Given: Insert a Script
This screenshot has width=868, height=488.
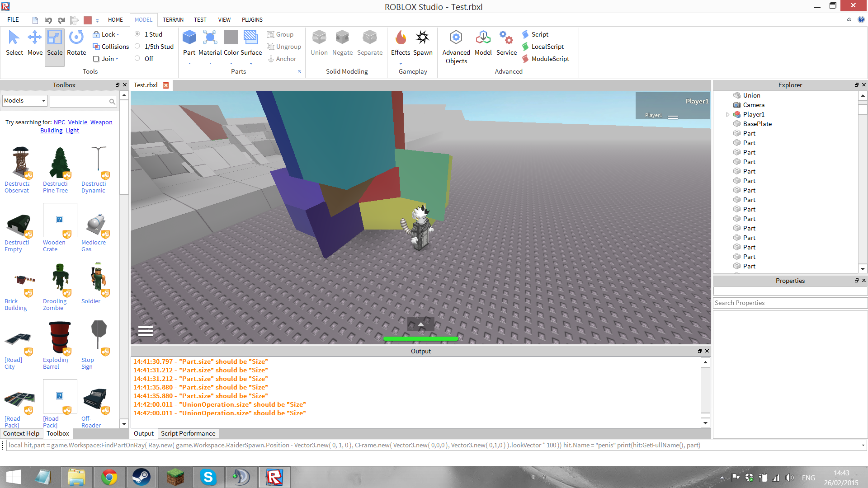Looking at the screenshot, I should tap(535, 34).
